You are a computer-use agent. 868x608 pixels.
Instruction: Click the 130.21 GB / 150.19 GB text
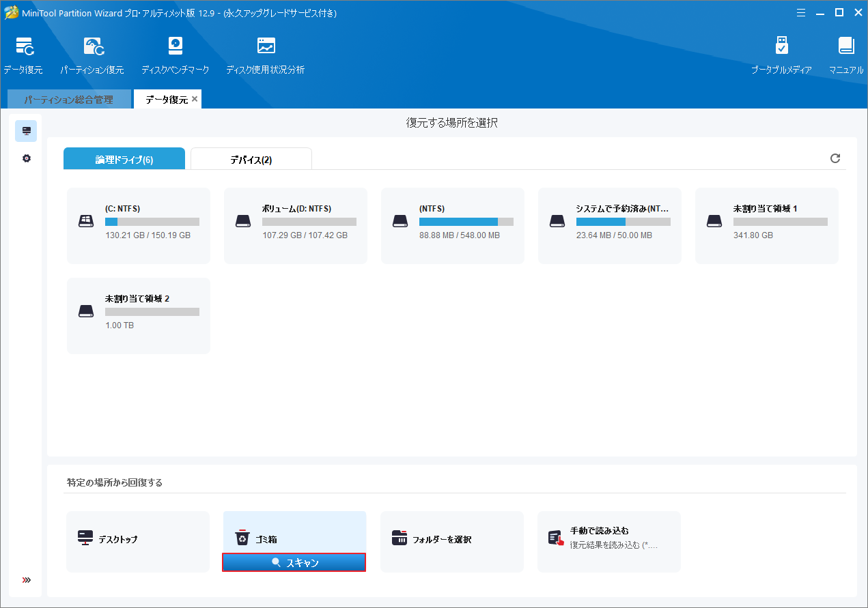[x=148, y=235]
